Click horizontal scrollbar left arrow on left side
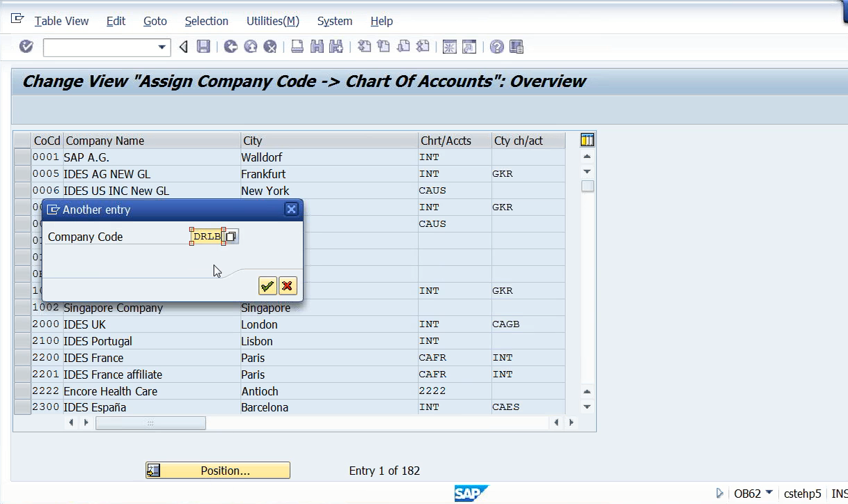 70,423
